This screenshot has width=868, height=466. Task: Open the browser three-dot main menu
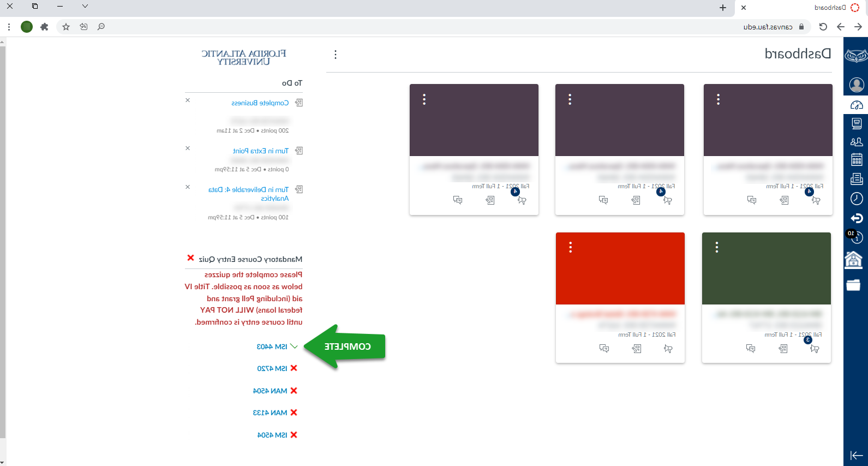pos(9,27)
